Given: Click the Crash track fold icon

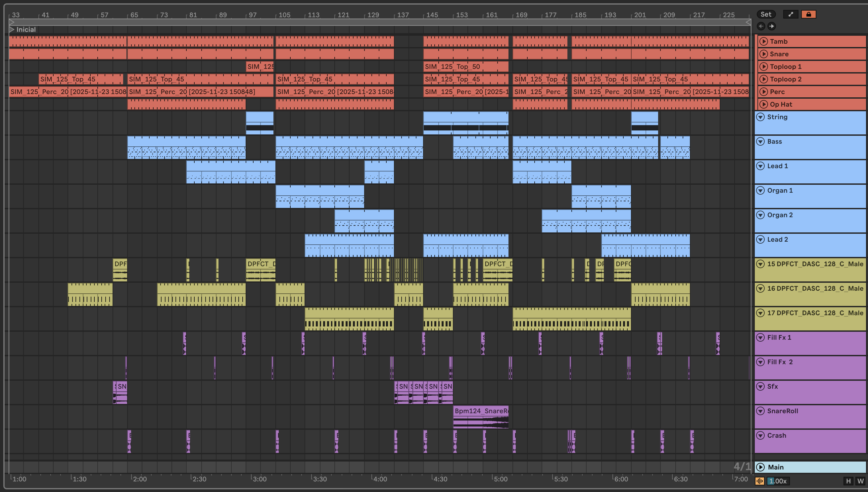Looking at the screenshot, I should (760, 435).
